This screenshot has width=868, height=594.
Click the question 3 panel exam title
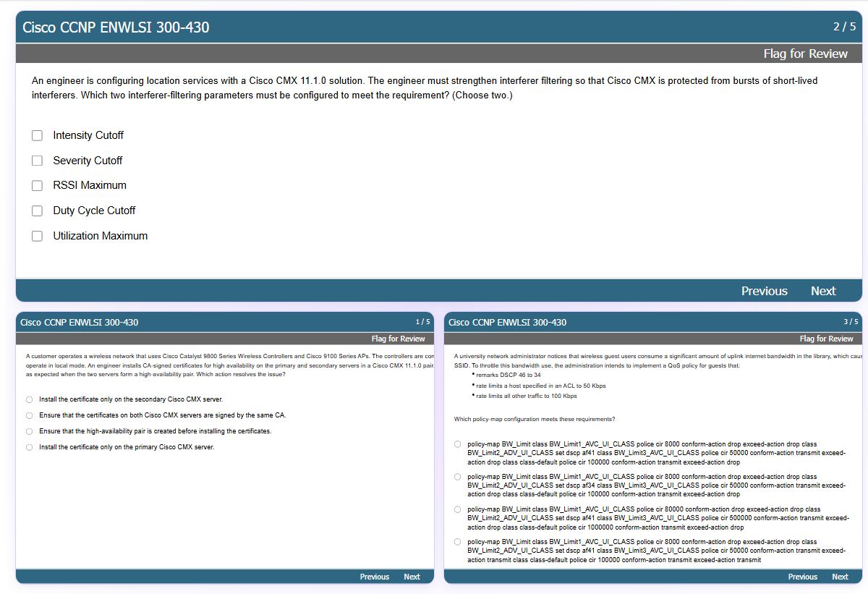click(508, 322)
